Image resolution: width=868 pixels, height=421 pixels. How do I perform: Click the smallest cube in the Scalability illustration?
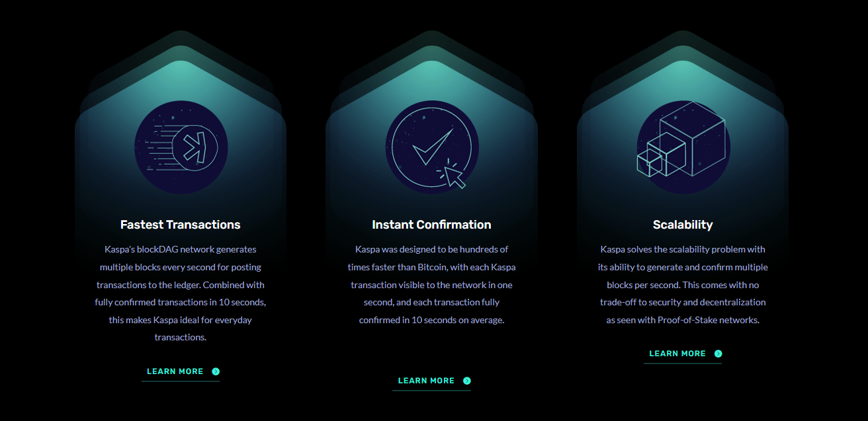[x=648, y=163]
